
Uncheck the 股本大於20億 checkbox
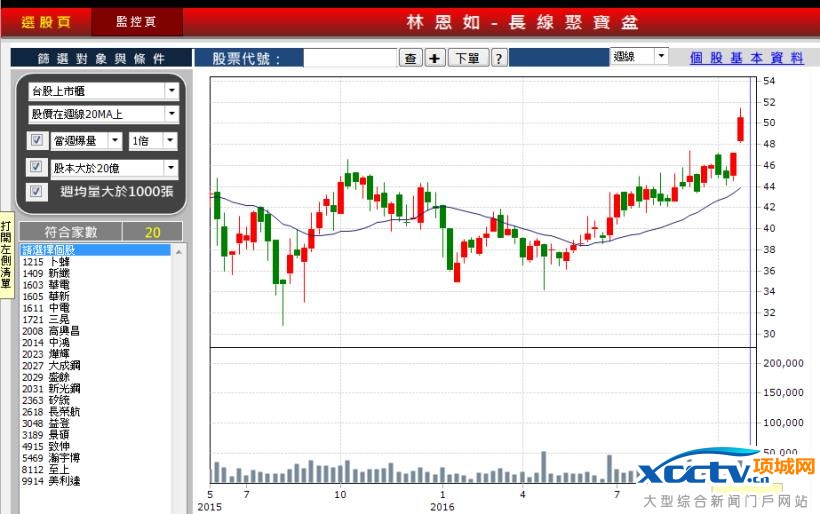[x=37, y=167]
